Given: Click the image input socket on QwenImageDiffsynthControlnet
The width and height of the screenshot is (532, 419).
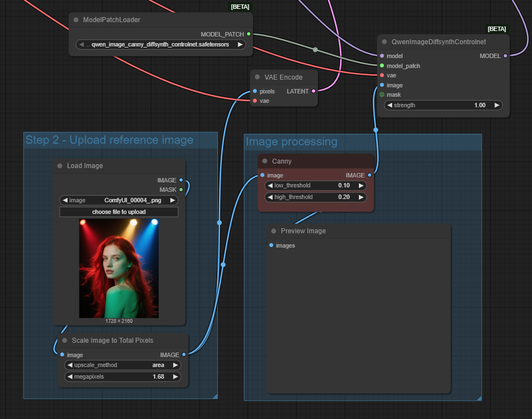Looking at the screenshot, I should click(x=382, y=85).
